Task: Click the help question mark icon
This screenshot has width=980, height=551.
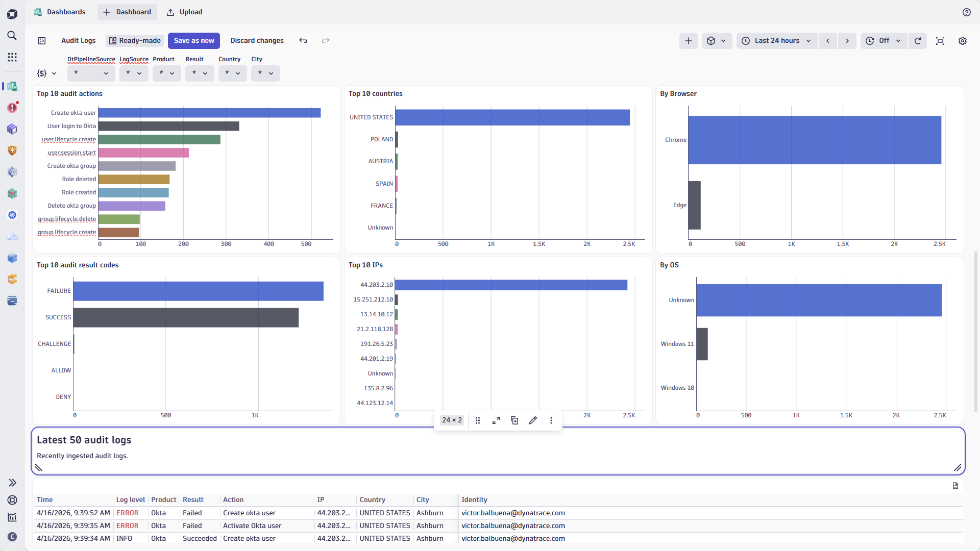Action: point(967,12)
